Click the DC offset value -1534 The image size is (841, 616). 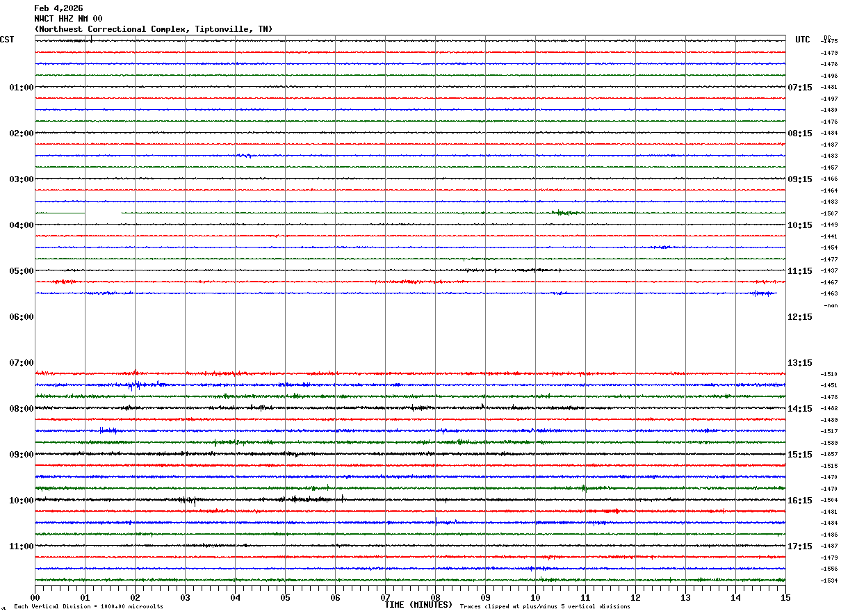pos(829,581)
